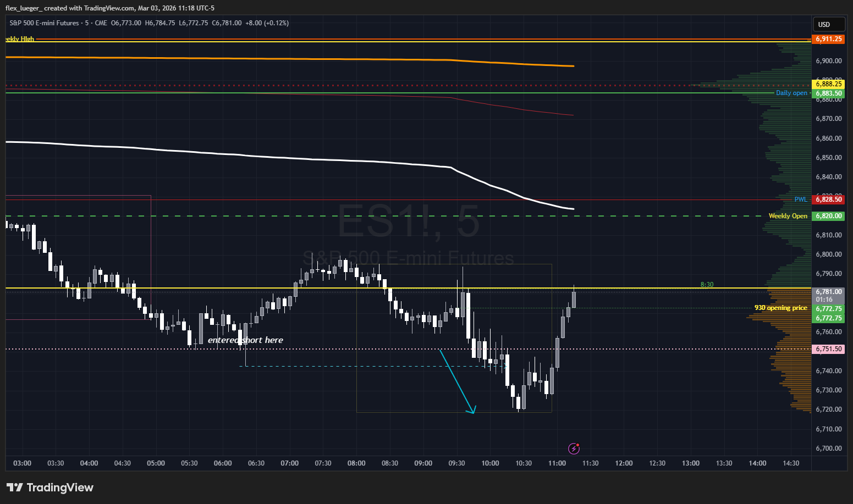Click the pink 6,751.50 price label
The width and height of the screenshot is (853, 504).
point(828,349)
